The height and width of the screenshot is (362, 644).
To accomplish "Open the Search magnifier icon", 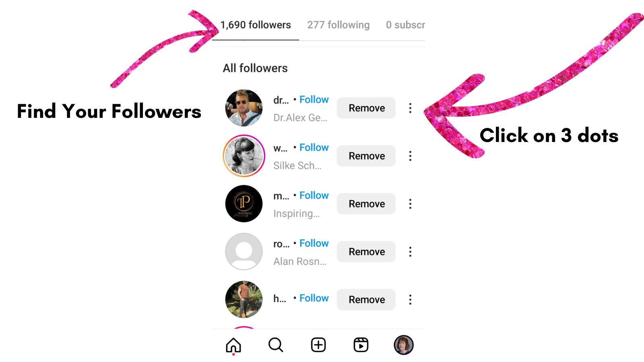I will (276, 345).
